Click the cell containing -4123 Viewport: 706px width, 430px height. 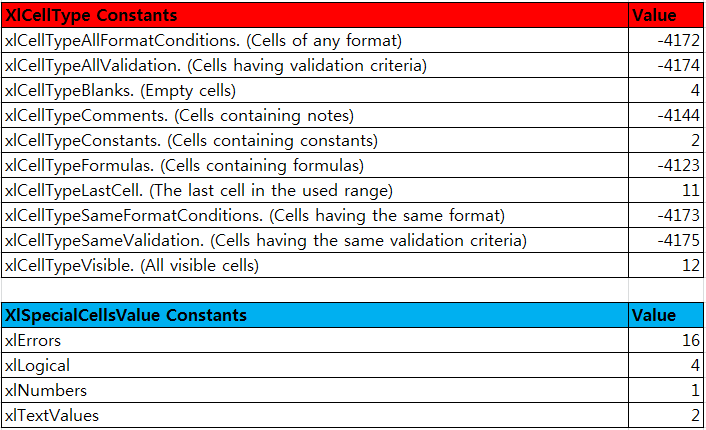(665, 165)
